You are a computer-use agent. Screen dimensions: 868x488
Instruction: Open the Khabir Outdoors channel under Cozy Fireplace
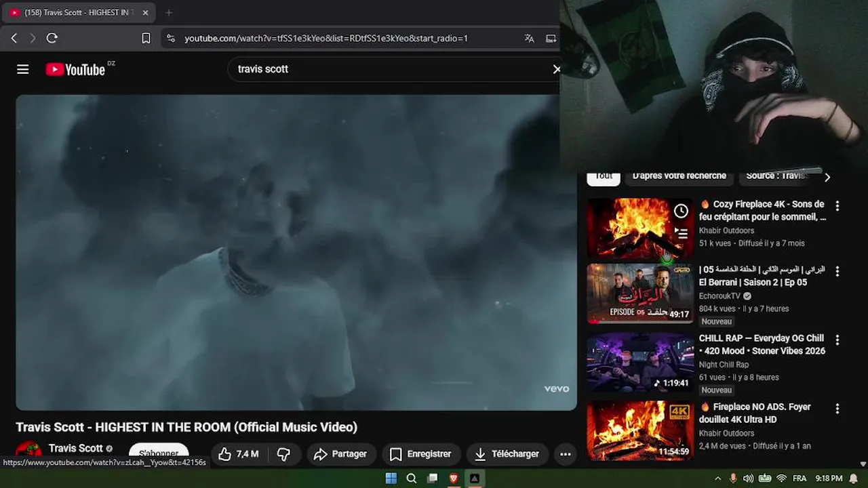click(726, 230)
